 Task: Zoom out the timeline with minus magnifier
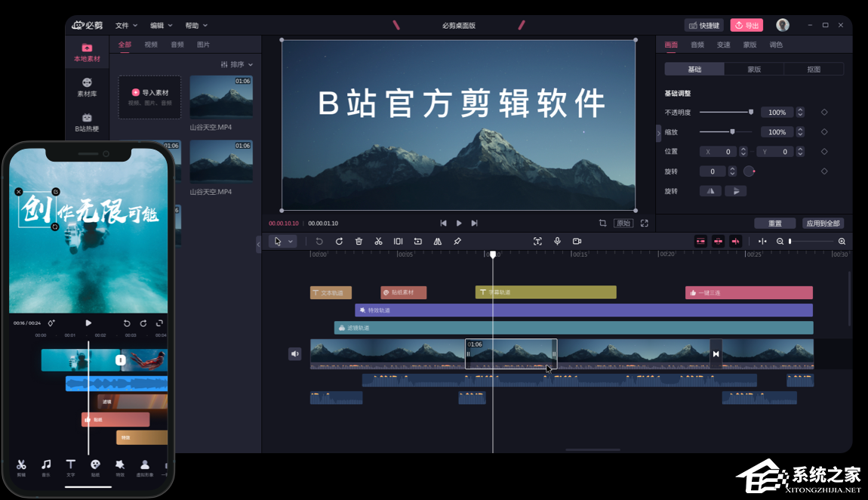coord(780,242)
